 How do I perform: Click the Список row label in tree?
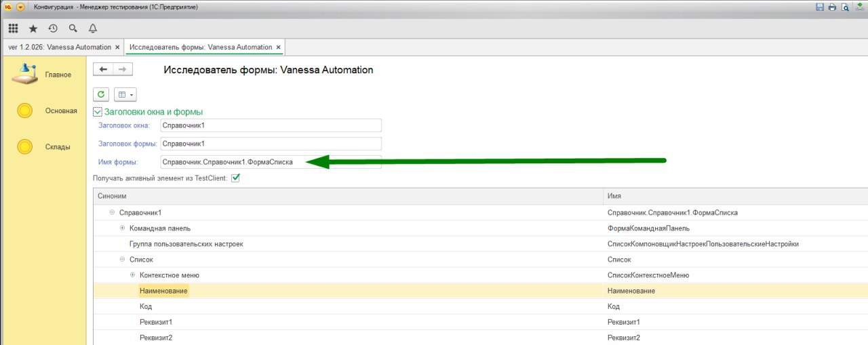(x=141, y=260)
